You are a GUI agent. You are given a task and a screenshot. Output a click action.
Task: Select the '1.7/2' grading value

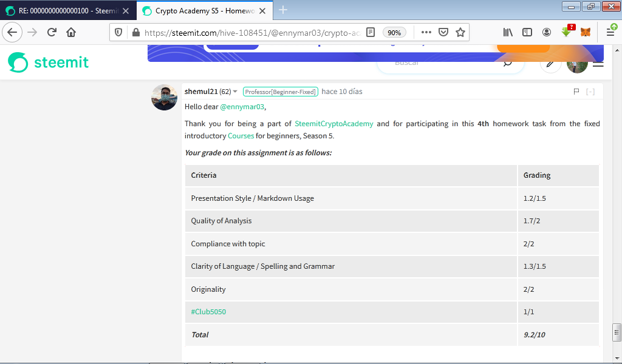click(x=531, y=221)
